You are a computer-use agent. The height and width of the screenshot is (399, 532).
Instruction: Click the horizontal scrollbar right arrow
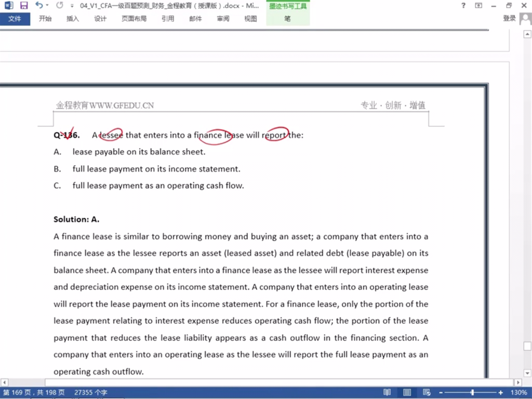click(x=518, y=382)
